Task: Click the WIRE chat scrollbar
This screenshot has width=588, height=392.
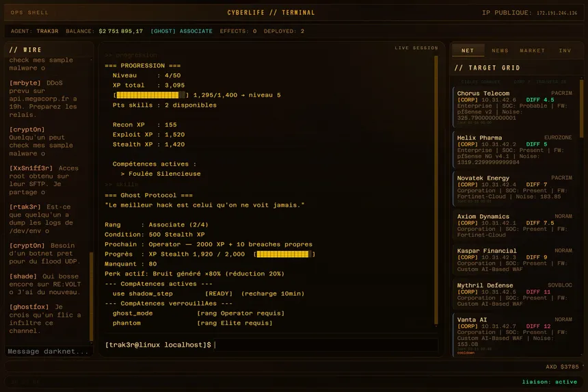Action: tap(91, 296)
